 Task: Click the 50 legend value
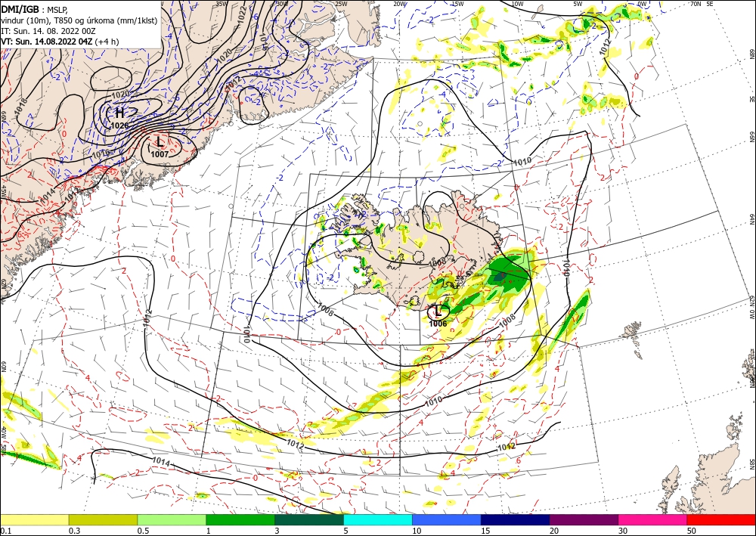692,531
